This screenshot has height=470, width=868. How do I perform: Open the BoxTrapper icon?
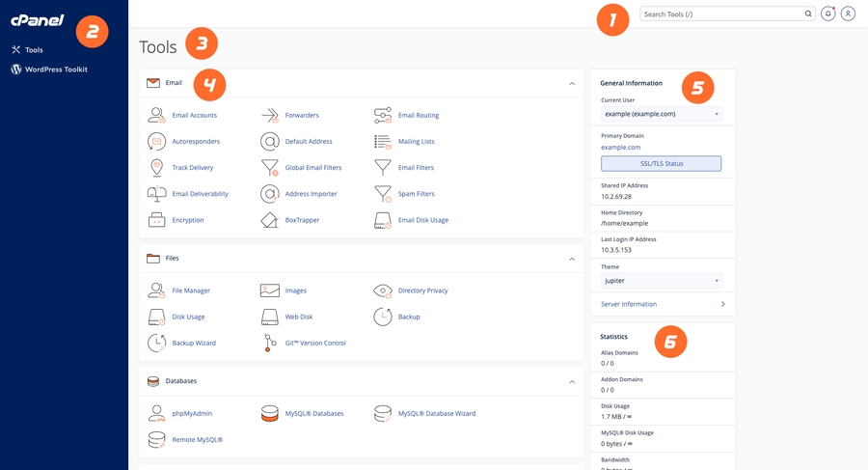click(x=269, y=220)
